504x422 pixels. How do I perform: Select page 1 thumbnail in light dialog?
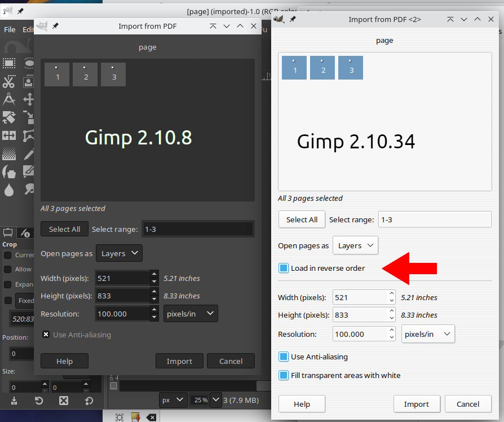pos(294,68)
